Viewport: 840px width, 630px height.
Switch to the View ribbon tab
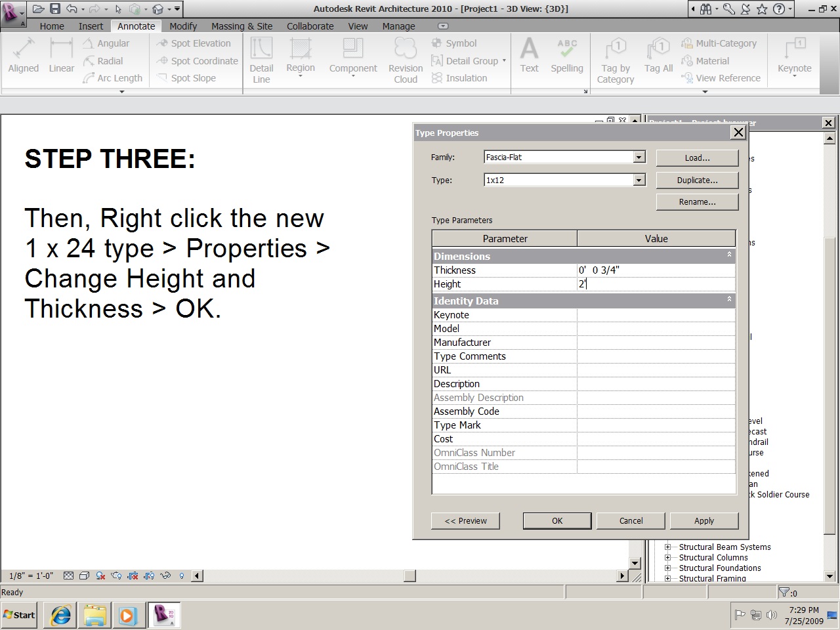click(358, 26)
